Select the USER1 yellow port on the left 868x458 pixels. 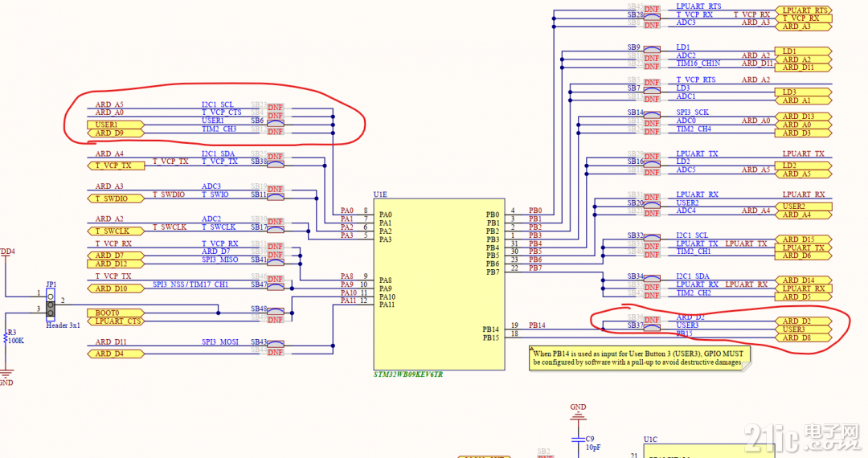click(116, 125)
